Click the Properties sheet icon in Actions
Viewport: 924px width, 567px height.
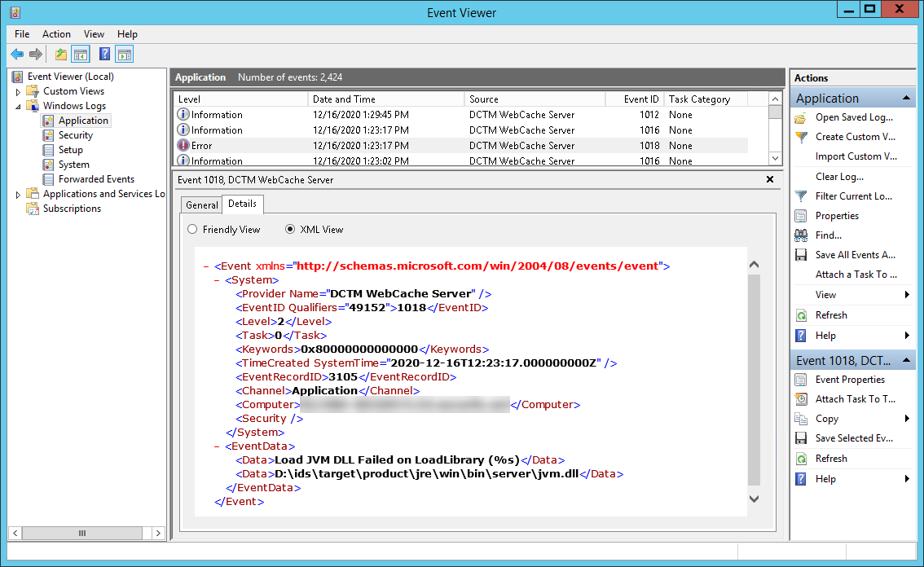click(801, 216)
